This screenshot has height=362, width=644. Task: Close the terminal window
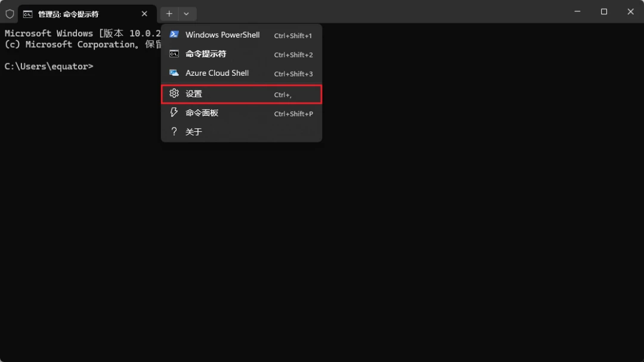click(x=630, y=11)
